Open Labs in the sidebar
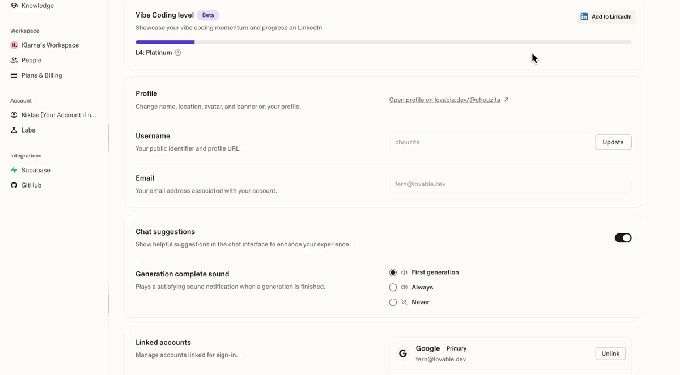The width and height of the screenshot is (680, 375). point(23,130)
